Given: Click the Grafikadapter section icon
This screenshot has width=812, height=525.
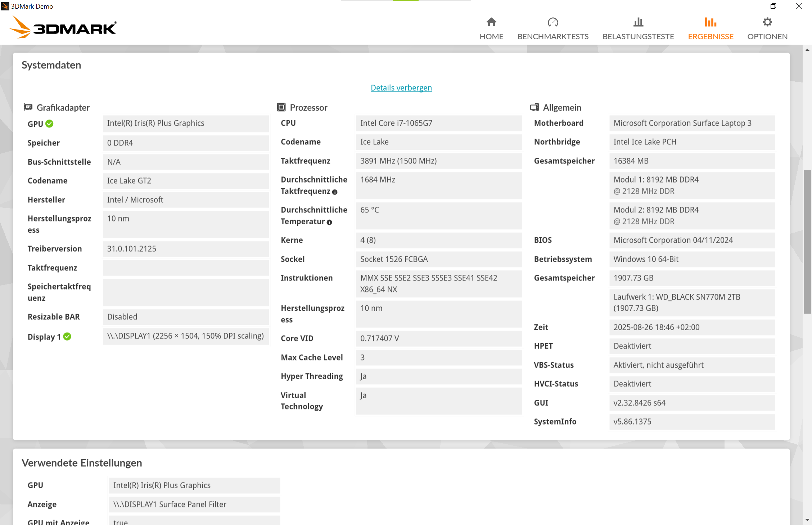Looking at the screenshot, I should coord(28,107).
